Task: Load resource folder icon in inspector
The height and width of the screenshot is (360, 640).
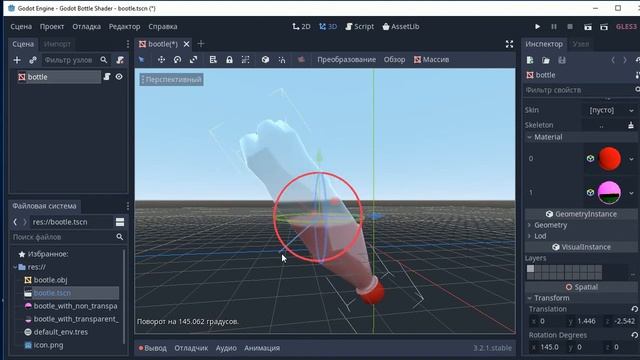Action: tap(546, 60)
